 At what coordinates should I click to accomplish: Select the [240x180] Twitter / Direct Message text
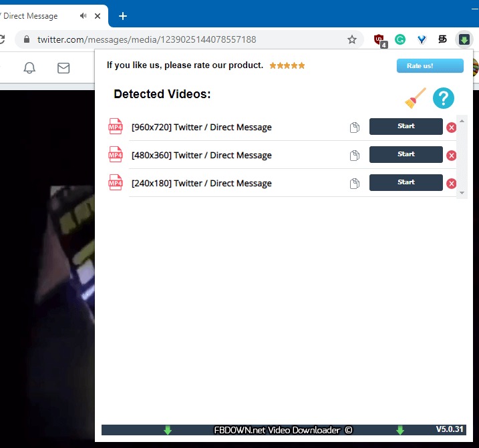(202, 183)
